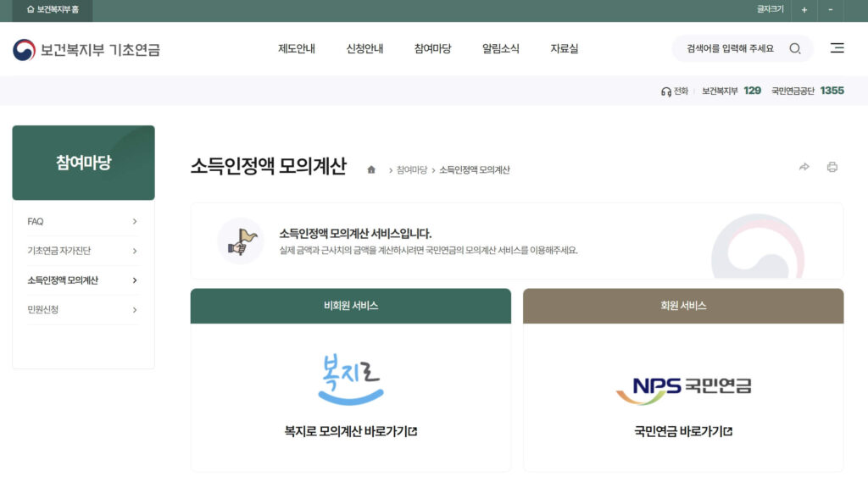Click the share arrow icon beside page title
868x493 pixels.
tap(804, 168)
